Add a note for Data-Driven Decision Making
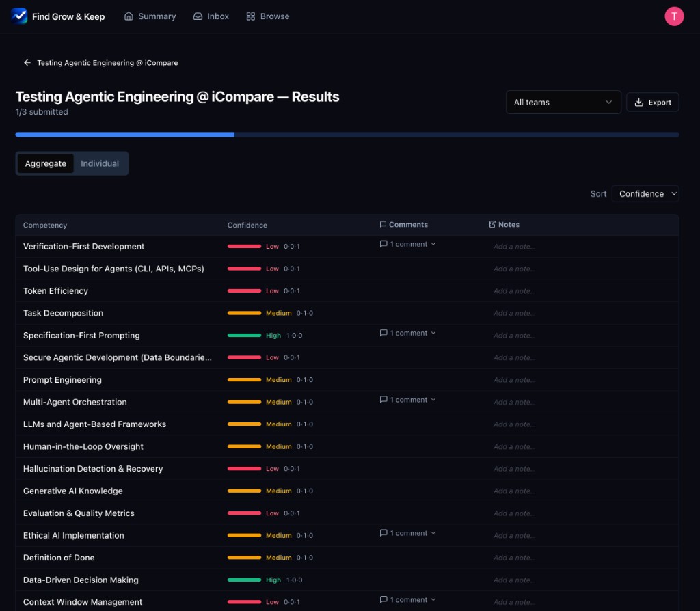Image resolution: width=700 pixels, height=611 pixels. [x=514, y=580]
